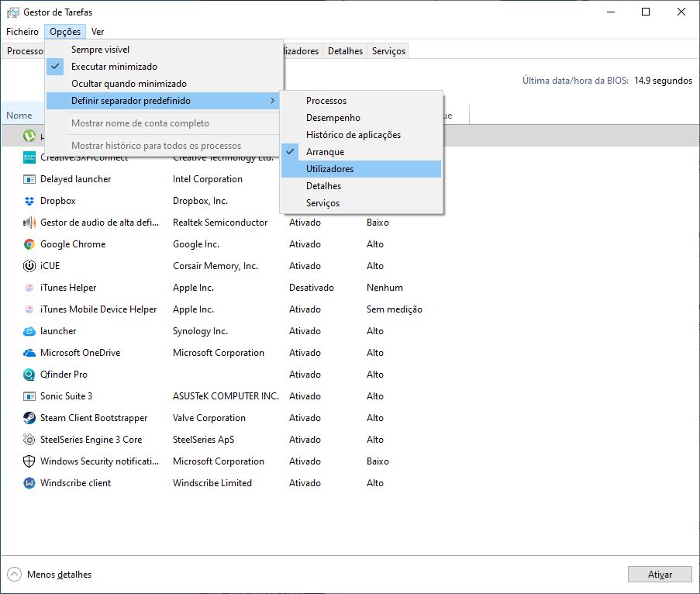Click the "Realtek Semiconductor" publisher cell
Viewport: 700px width, 594px height.
220,223
